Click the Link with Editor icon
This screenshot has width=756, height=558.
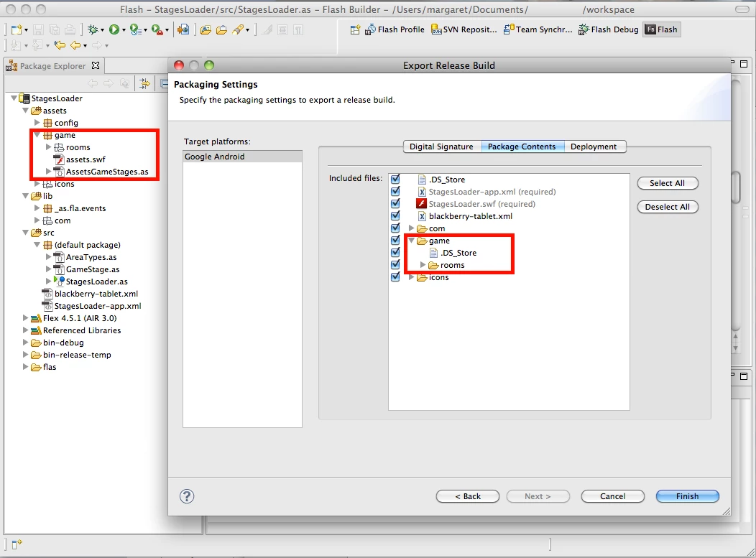(x=144, y=83)
